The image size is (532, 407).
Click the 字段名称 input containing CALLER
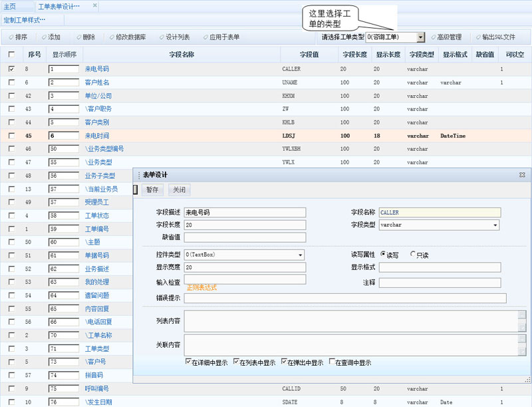(x=440, y=213)
